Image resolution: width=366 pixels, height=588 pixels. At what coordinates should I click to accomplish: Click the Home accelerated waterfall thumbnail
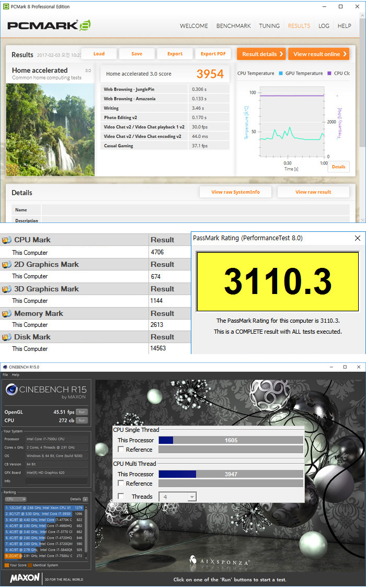click(x=50, y=128)
